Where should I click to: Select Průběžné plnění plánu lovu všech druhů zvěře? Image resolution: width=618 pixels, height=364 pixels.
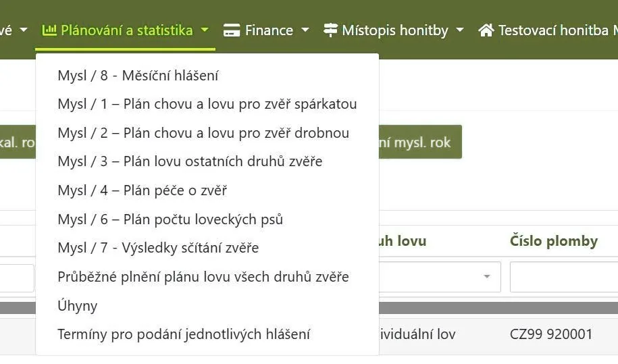pyautogui.click(x=203, y=277)
